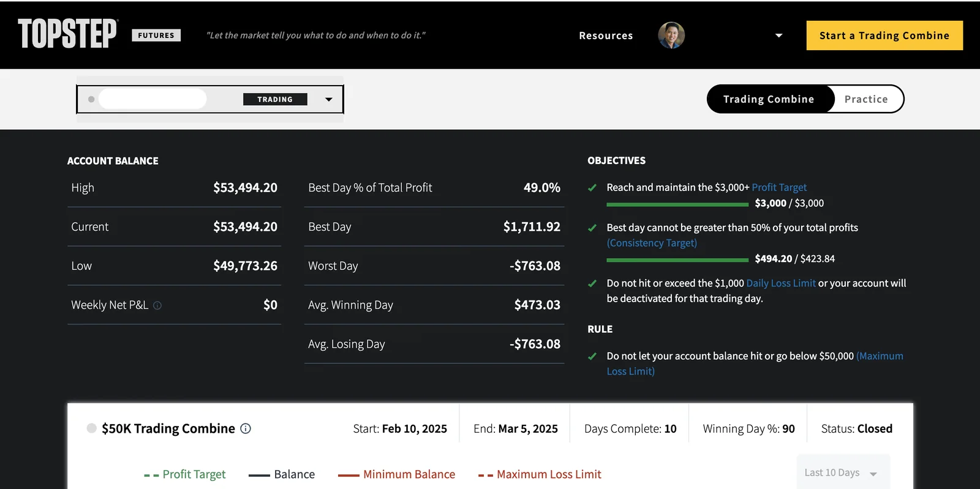This screenshot has width=980, height=489.
Task: Toggle the Maximum Loss Limit chart legend
Action: 540,474
